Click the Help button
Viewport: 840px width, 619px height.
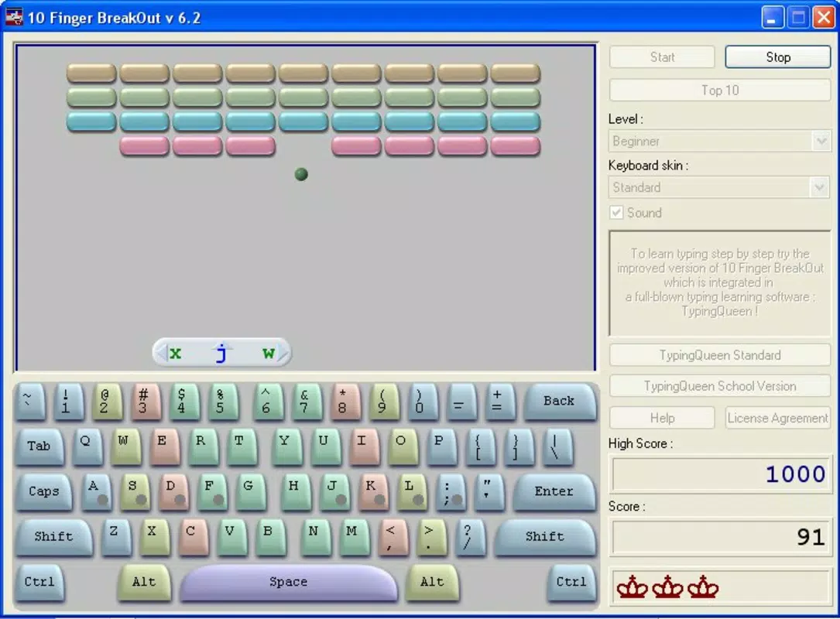pyautogui.click(x=662, y=418)
